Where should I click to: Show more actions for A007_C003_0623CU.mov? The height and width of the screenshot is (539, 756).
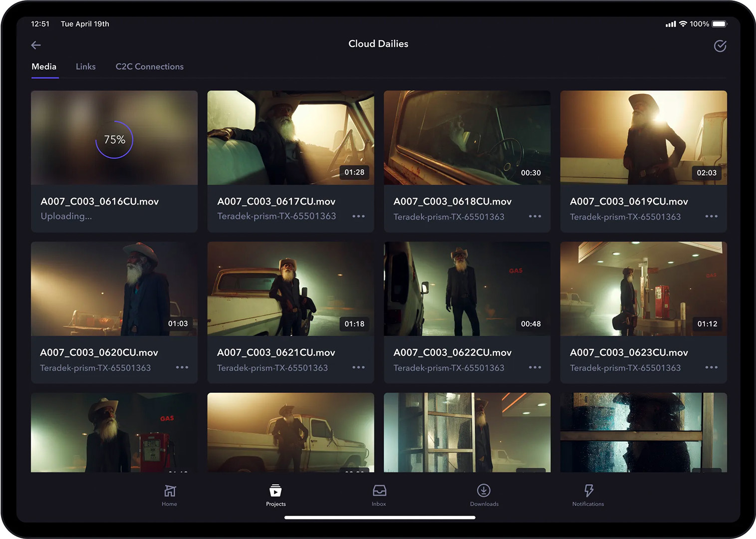coord(711,368)
